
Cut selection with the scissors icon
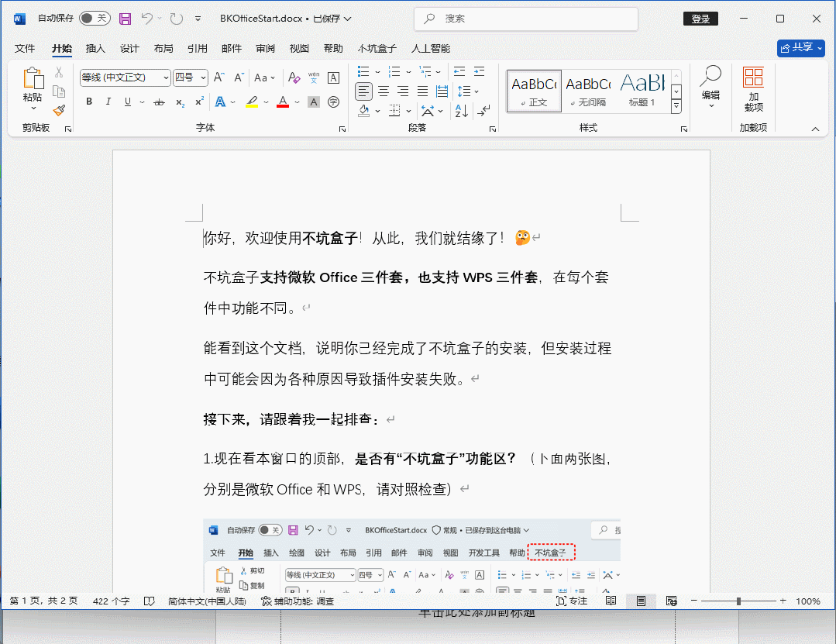(59, 71)
